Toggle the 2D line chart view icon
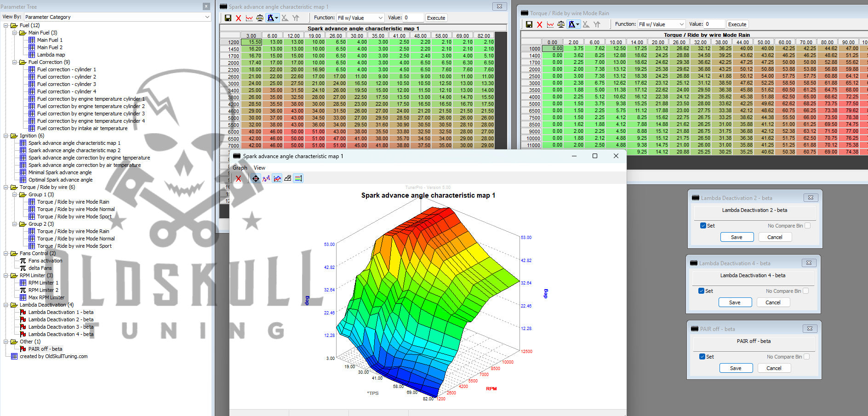The image size is (868, 416). click(x=277, y=178)
